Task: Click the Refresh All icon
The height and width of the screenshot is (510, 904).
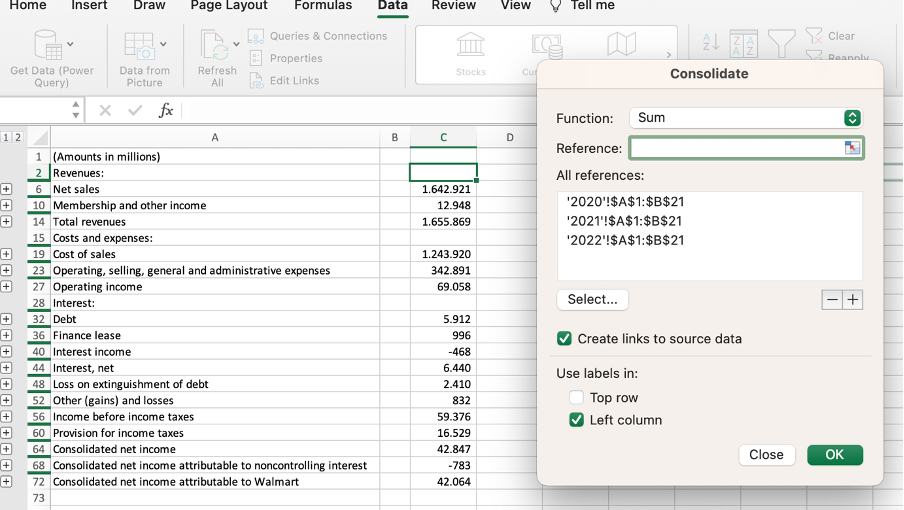Action: tap(214, 46)
